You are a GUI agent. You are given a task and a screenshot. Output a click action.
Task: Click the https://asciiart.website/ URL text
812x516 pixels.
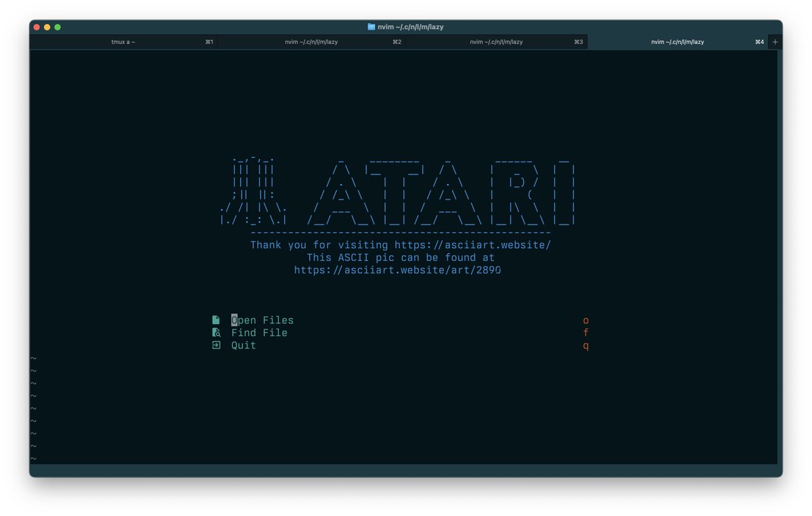click(x=473, y=245)
